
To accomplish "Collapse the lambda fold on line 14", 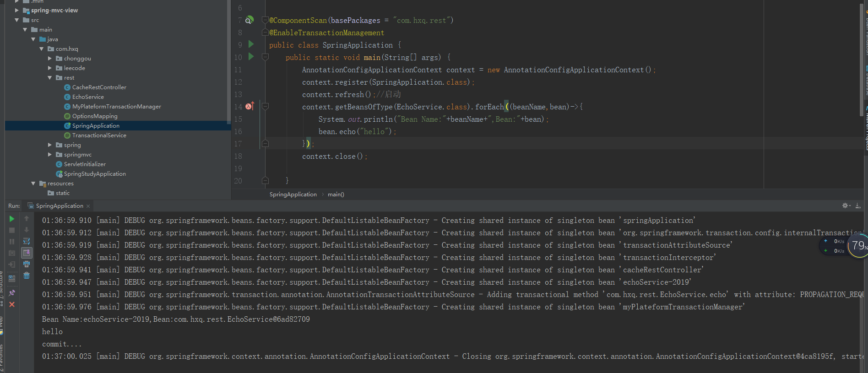I will click(x=265, y=106).
